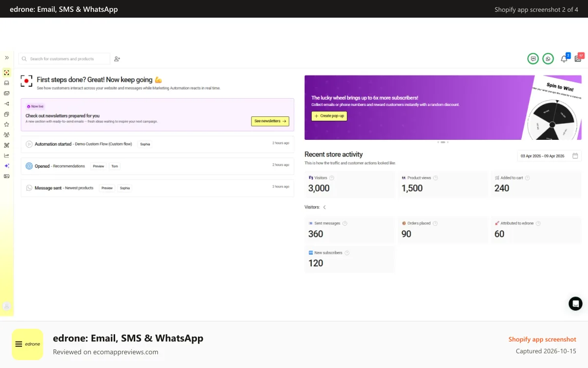Click the Sophia tag in Message sent row
The image size is (588, 368).
tap(125, 188)
